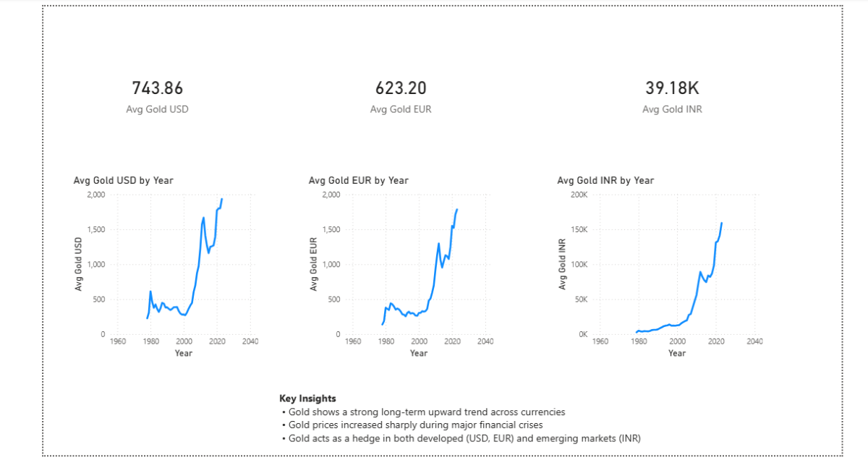Click the "Avg Gold EUR by Year" chart title
Viewport: 868px width, 468px height.
tap(358, 180)
